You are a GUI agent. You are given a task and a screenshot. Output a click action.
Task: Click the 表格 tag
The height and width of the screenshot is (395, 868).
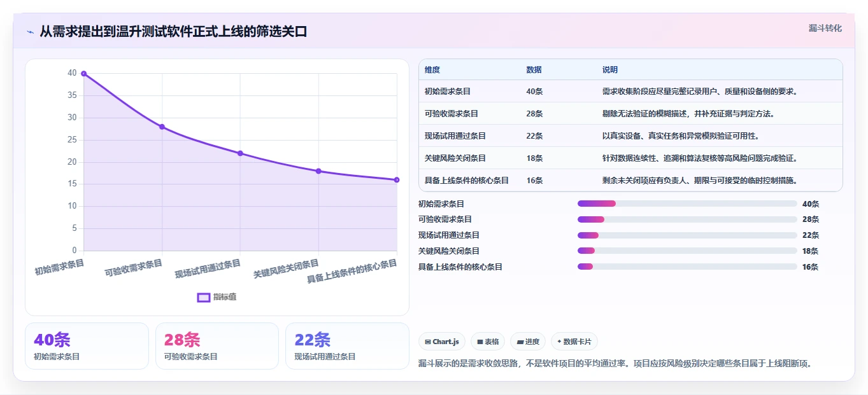coord(488,342)
